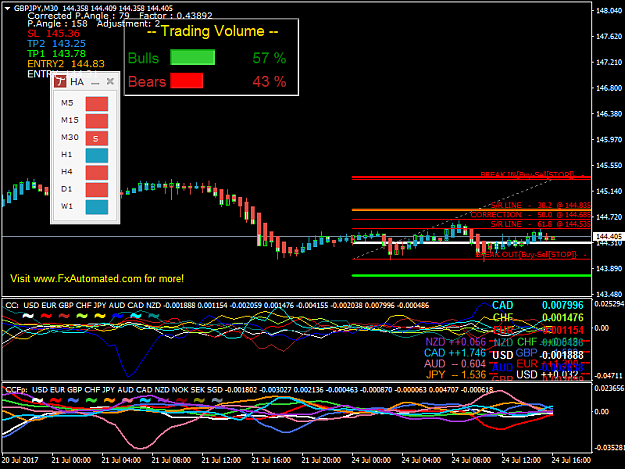Click the green TP1 horizontal line
625x469 pixels.
471,275
